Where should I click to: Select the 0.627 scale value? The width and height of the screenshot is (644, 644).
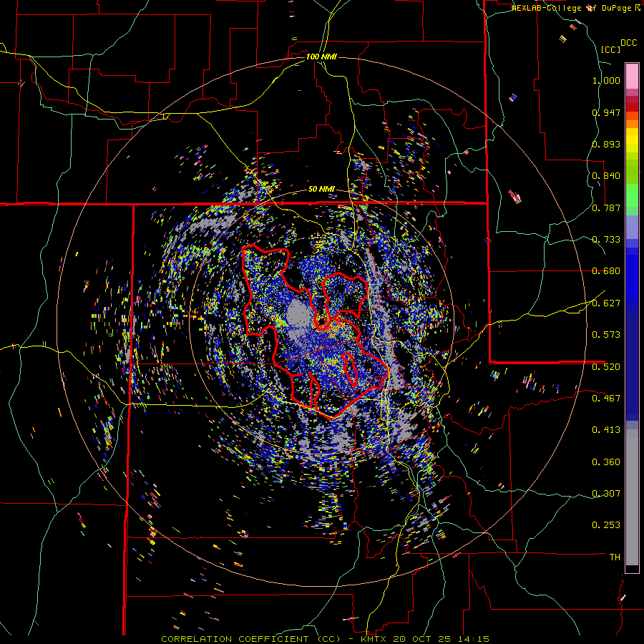(x=606, y=303)
